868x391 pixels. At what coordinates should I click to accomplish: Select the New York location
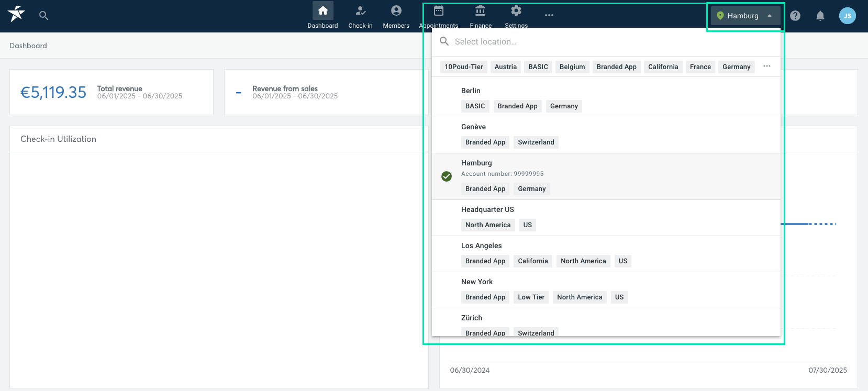(606, 290)
